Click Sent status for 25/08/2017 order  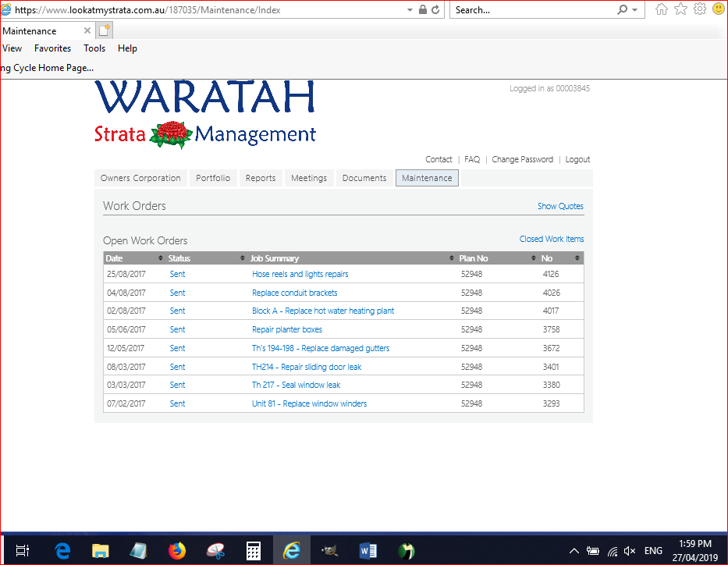pyautogui.click(x=177, y=274)
